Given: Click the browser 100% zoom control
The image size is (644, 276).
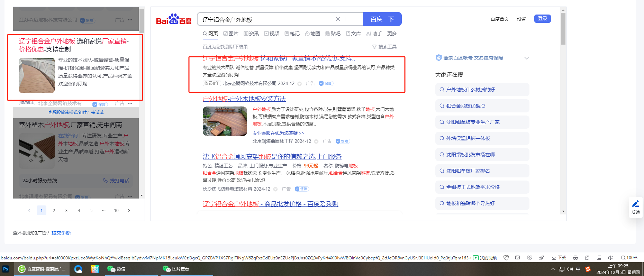Looking at the screenshot, I should (629, 258).
